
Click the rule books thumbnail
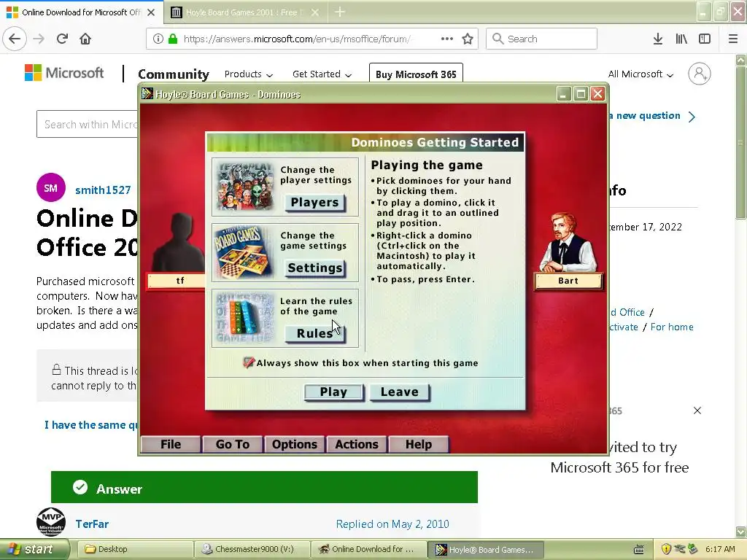[x=245, y=318]
